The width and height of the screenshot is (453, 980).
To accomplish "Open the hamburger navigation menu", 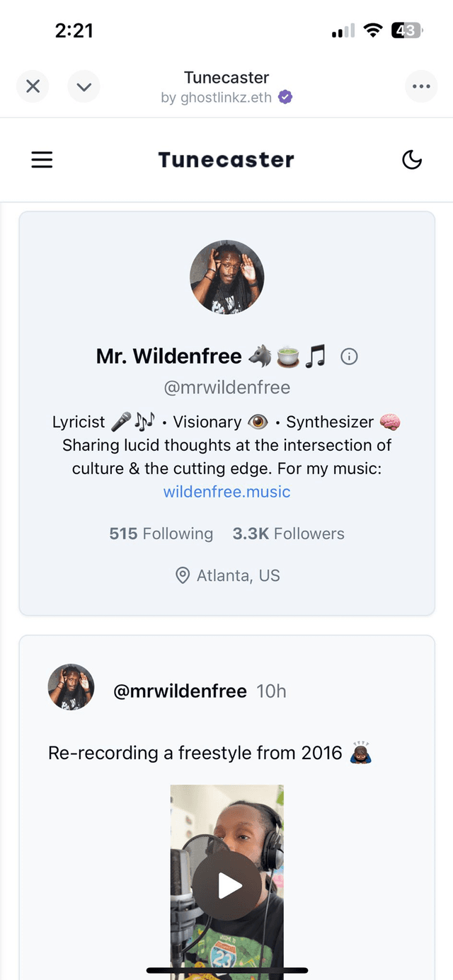I will coord(42,159).
